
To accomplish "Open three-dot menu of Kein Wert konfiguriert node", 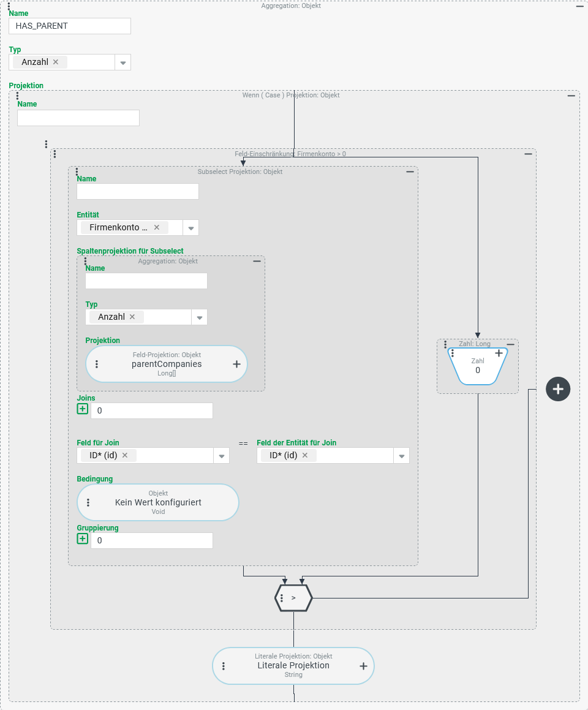I will click(88, 502).
